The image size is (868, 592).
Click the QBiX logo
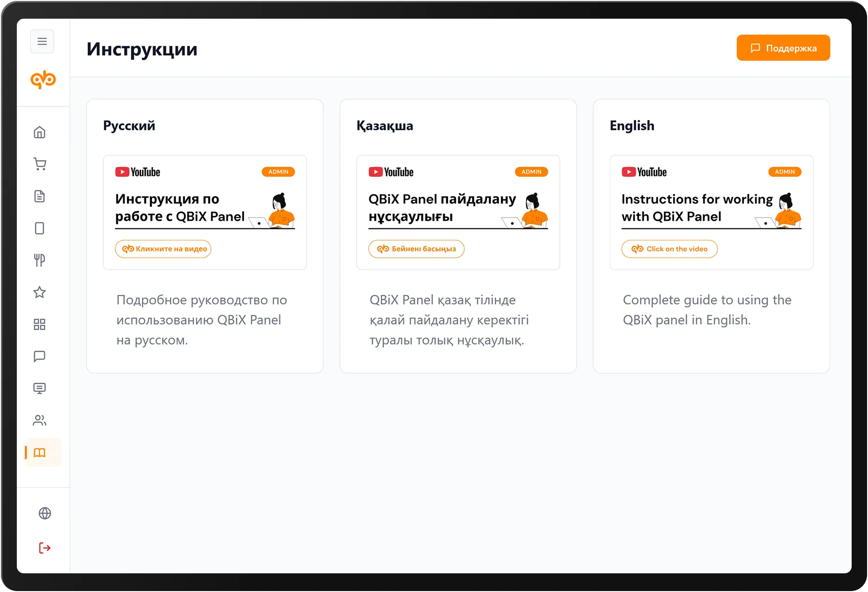point(43,80)
